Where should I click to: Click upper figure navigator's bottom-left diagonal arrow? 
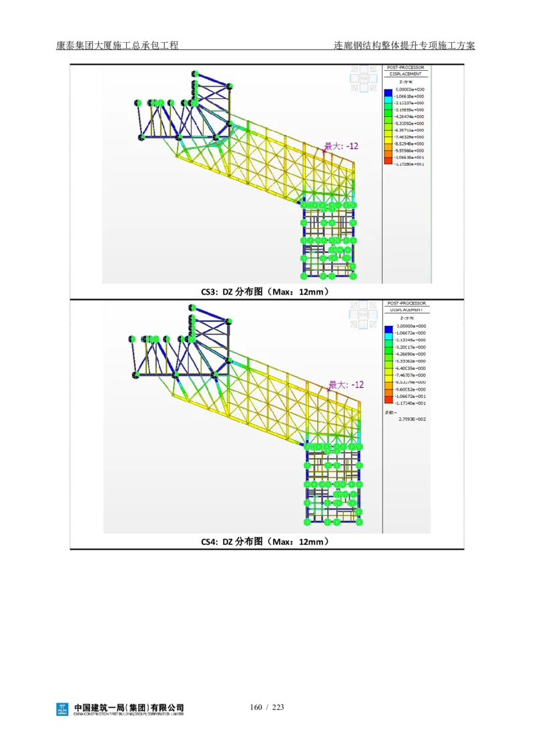tap(354, 87)
